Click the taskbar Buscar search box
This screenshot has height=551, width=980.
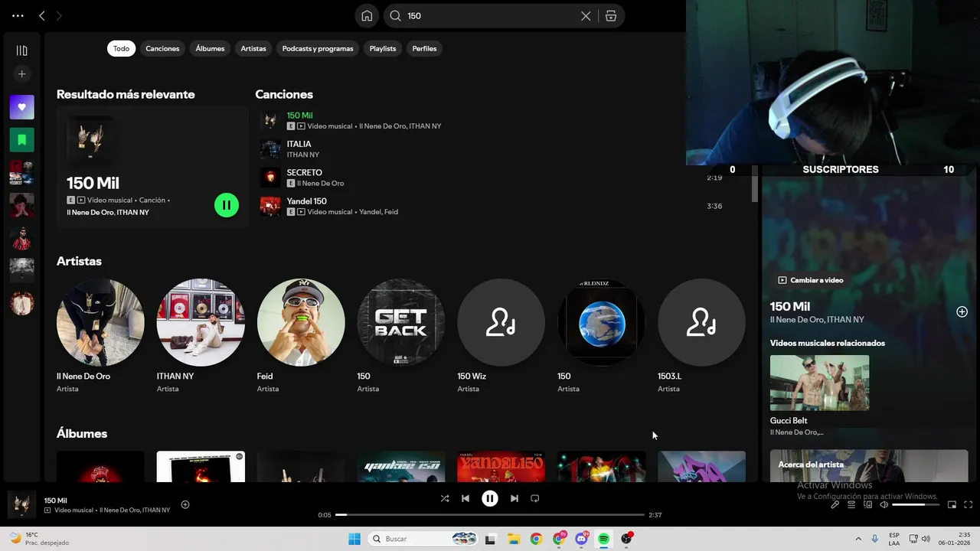click(423, 539)
